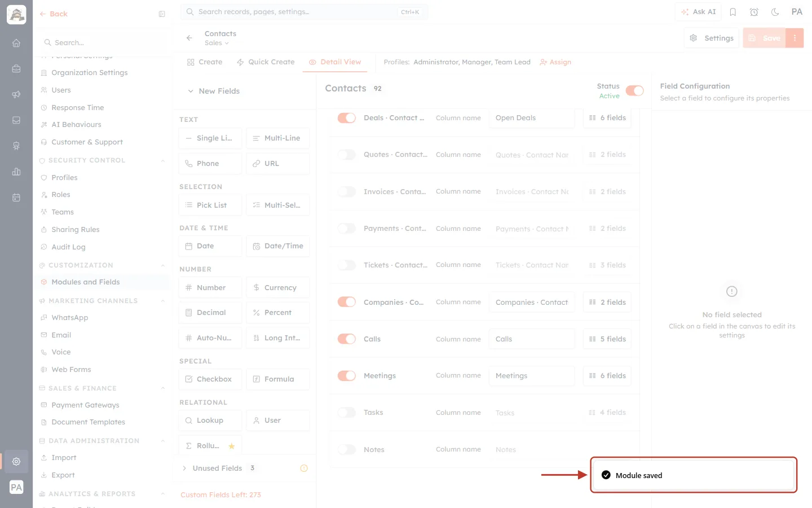Select the Detail View tab
Viewport: 812px width, 508px height.
[335, 62]
